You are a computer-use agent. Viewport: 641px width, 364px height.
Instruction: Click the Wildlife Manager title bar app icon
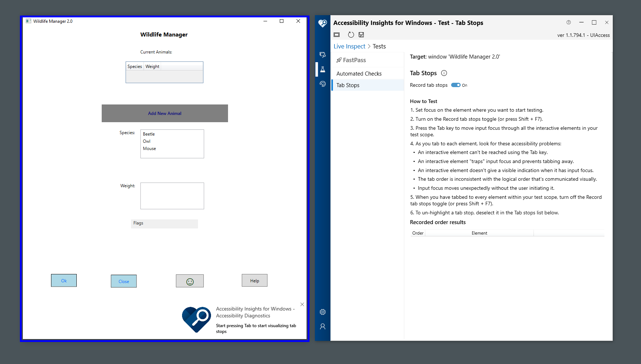click(x=28, y=21)
